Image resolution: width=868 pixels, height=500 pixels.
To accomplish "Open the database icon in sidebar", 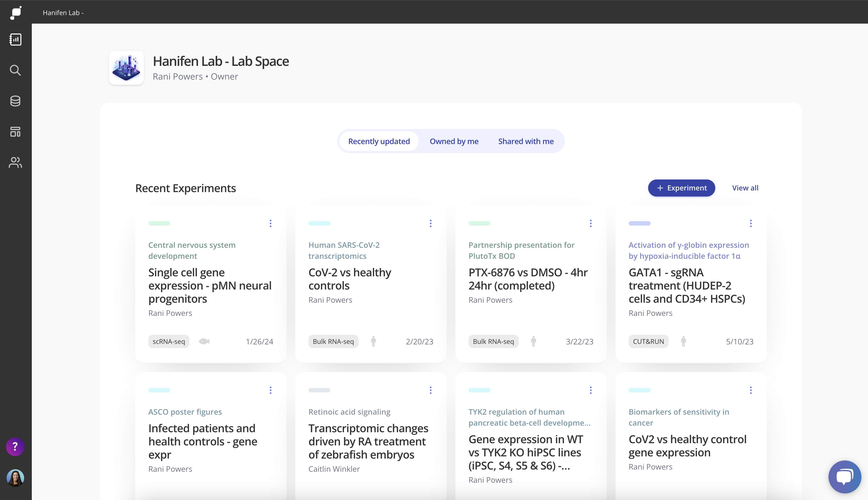I will (x=15, y=101).
